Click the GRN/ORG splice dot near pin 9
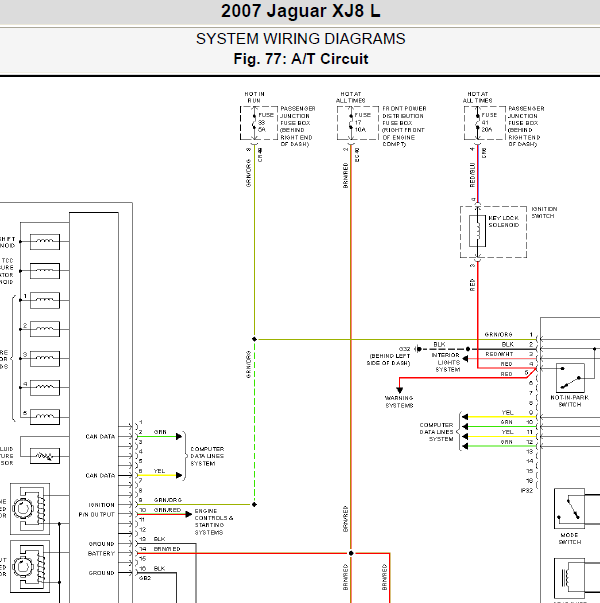The height and width of the screenshot is (603, 600). point(254,504)
